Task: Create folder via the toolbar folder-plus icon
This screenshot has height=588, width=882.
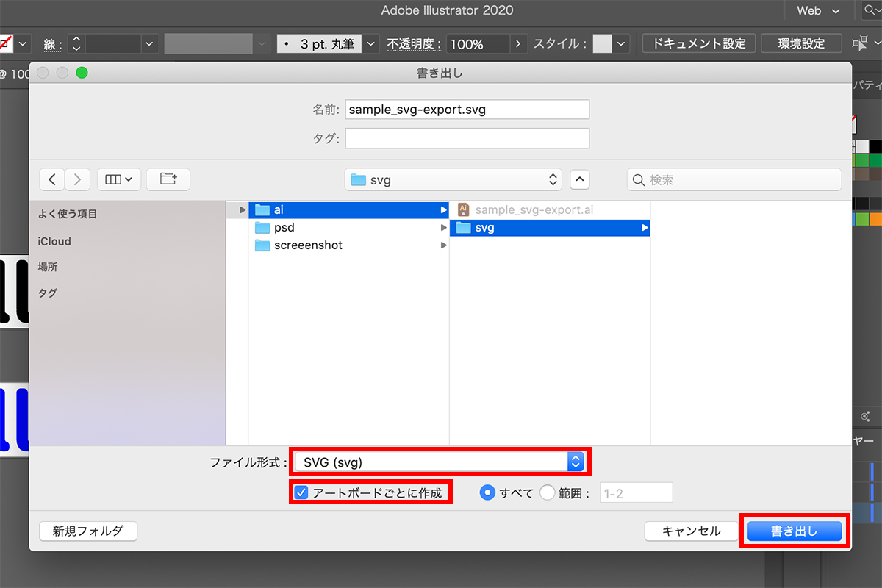Action: tap(168, 179)
